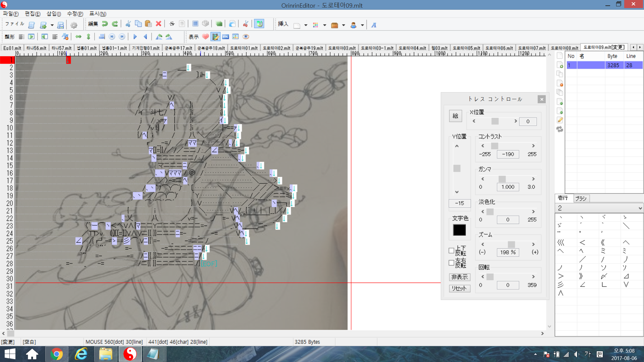
Task: Open the 수정(P) menu
Action: [75, 14]
